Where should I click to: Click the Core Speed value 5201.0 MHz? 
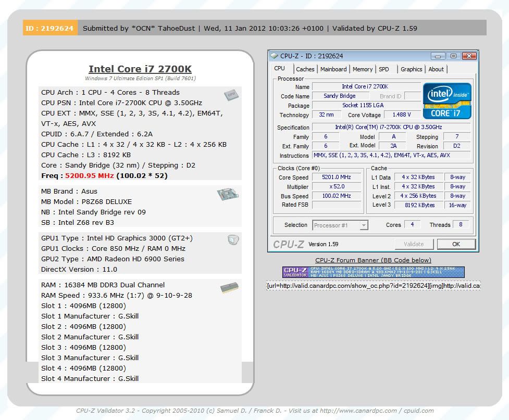pos(337,177)
